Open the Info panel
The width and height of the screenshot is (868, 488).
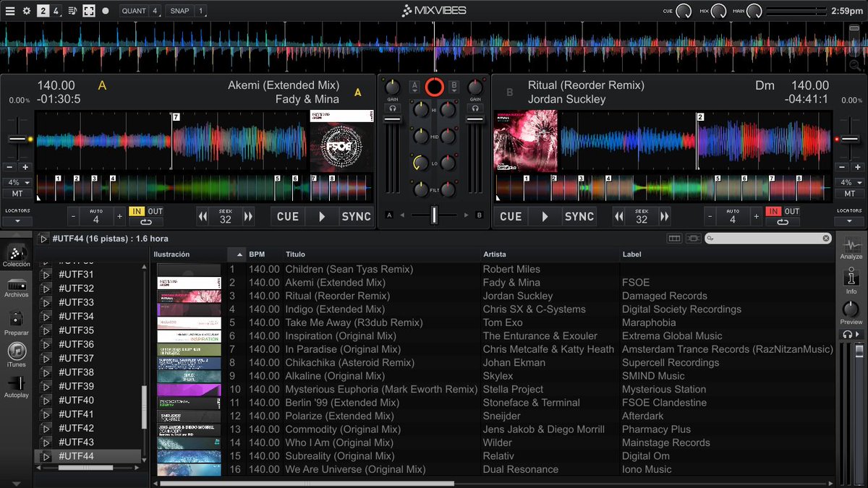tap(851, 281)
